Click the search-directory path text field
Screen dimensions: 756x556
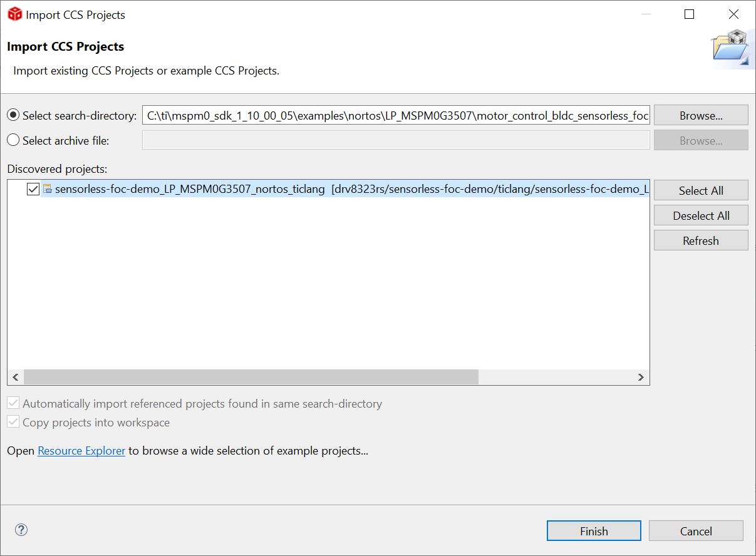(x=396, y=115)
